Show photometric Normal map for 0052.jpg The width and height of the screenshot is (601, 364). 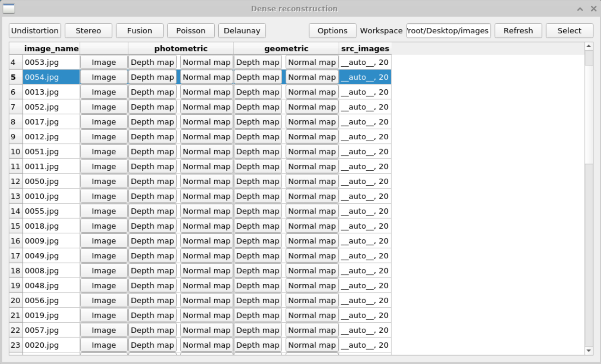click(206, 107)
